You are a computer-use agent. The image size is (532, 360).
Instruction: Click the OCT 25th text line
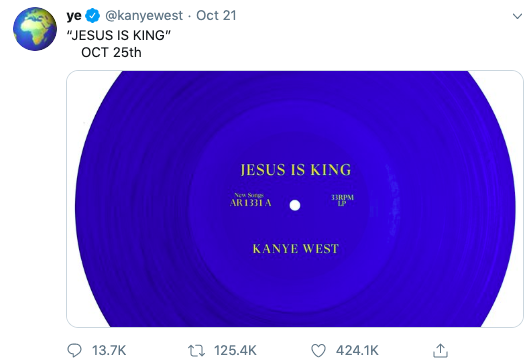click(x=111, y=53)
